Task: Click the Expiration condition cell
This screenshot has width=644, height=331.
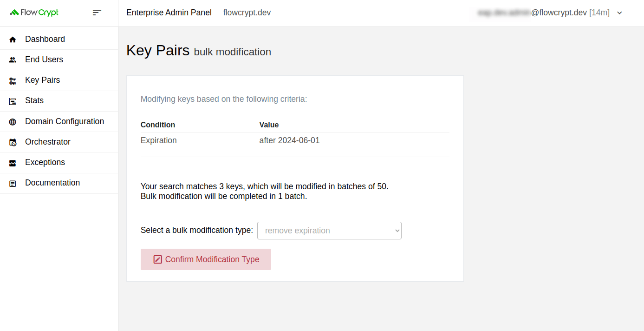Action: [x=159, y=140]
